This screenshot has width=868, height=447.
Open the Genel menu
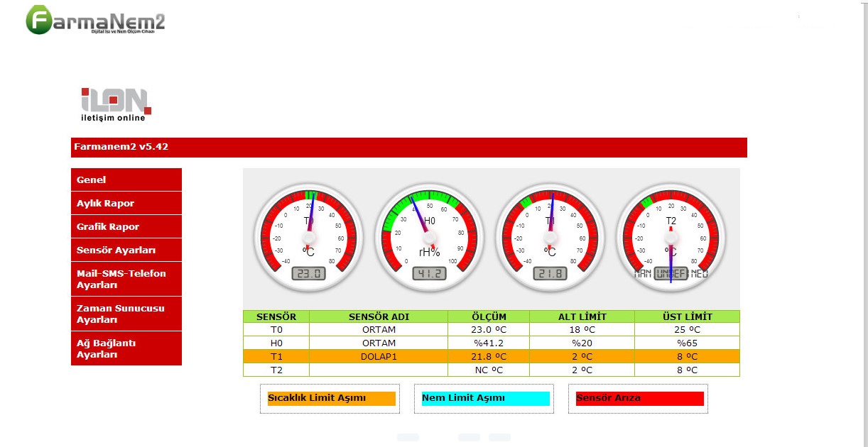click(x=126, y=180)
